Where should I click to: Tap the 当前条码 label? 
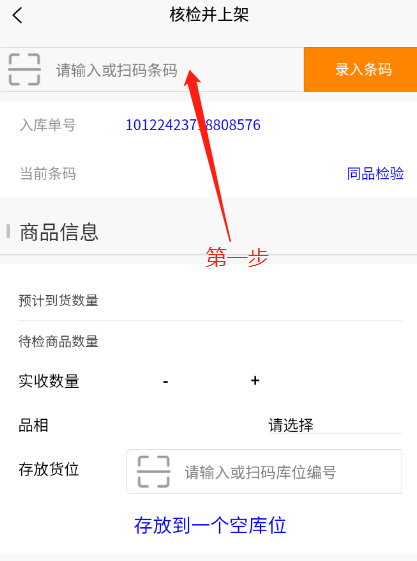(x=48, y=174)
